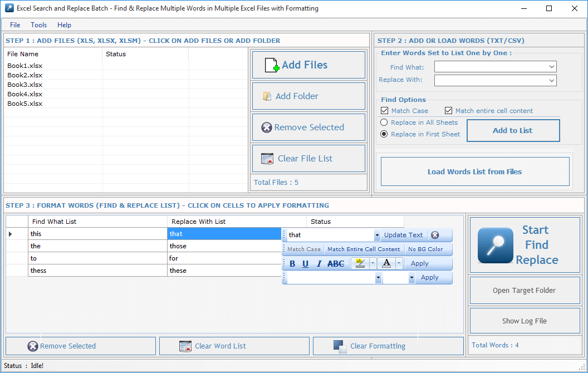Select Book5.xlsx in the file list
588x373 pixels.
(x=24, y=104)
